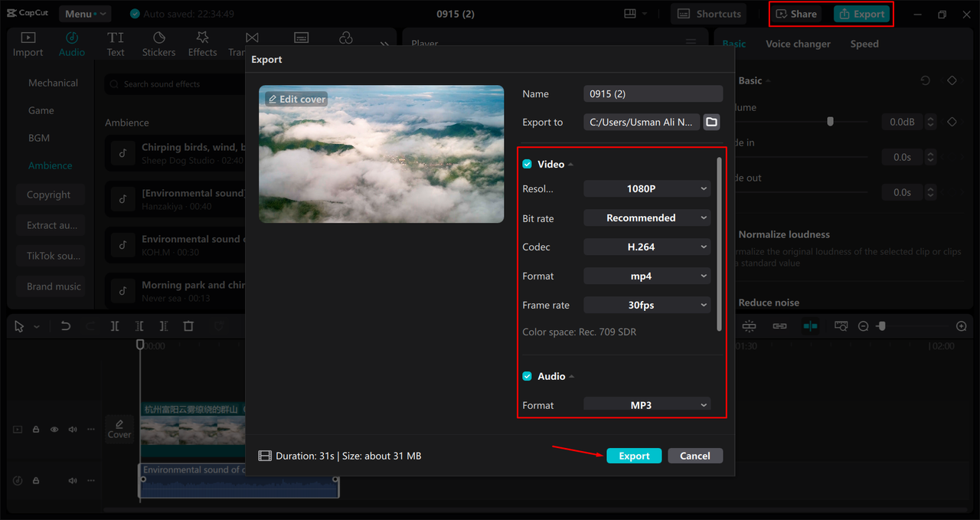Open the Shortcuts button
This screenshot has width=980, height=520.
709,14
